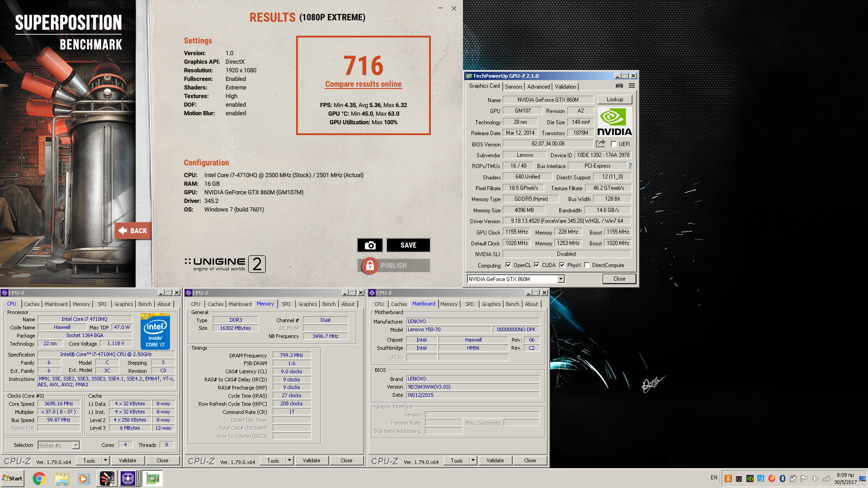This screenshot has height=488, width=868.
Task: Toggle the CUDA checkbox
Action: 537,265
